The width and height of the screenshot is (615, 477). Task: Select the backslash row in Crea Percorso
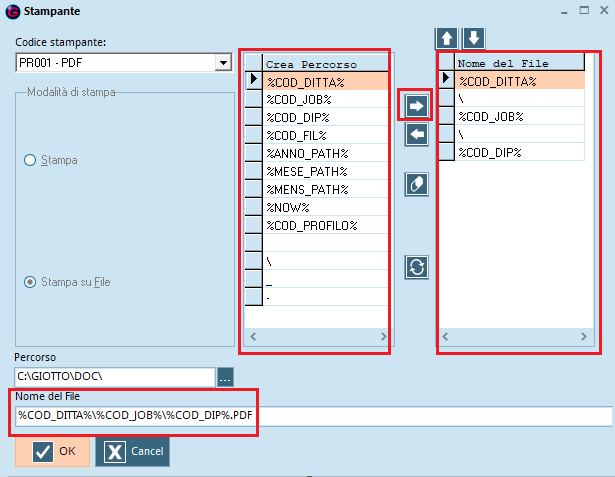pyautogui.click(x=325, y=261)
